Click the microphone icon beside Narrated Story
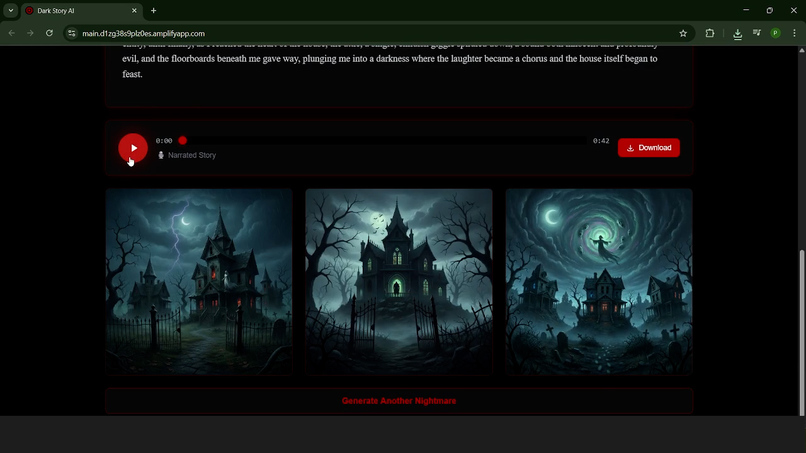This screenshot has height=453, width=806. pos(161,155)
